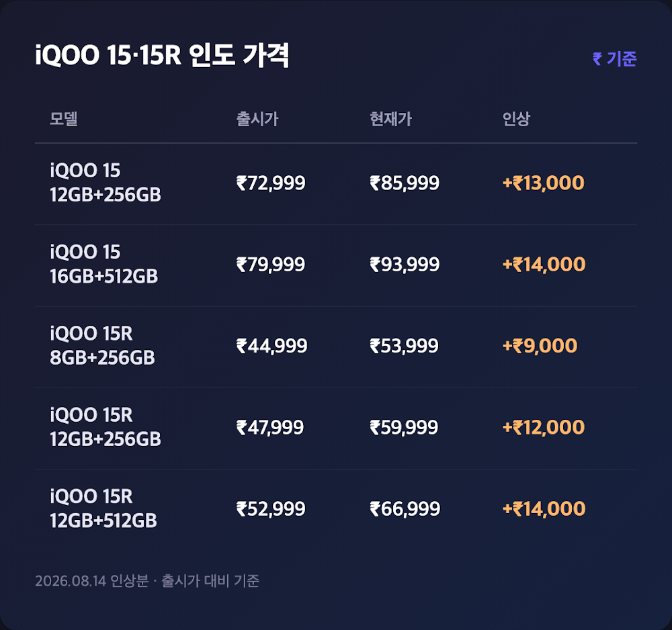672x630 pixels.
Task: Select the 출시가 column header
Action: tap(257, 119)
